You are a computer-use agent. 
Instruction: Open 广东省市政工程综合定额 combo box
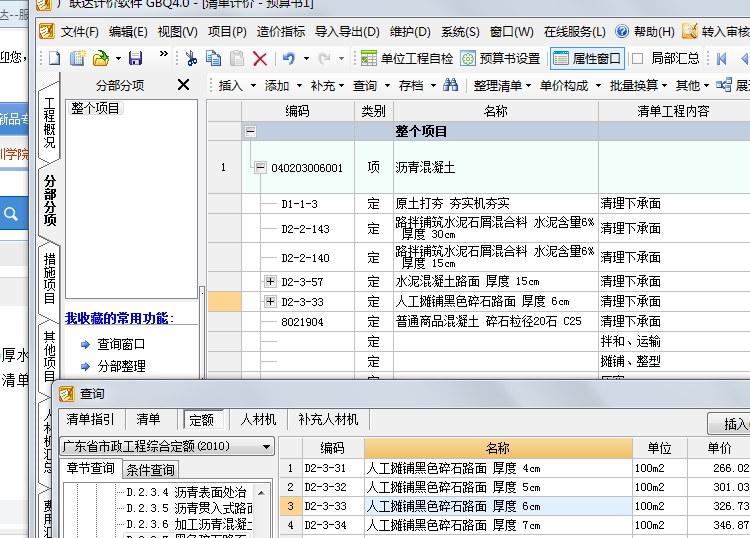(x=167, y=446)
